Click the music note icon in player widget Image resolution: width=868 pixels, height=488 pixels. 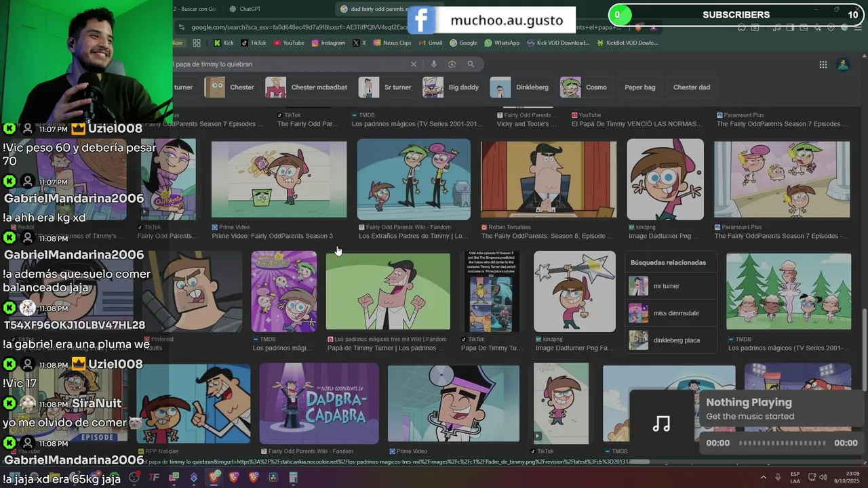661,424
